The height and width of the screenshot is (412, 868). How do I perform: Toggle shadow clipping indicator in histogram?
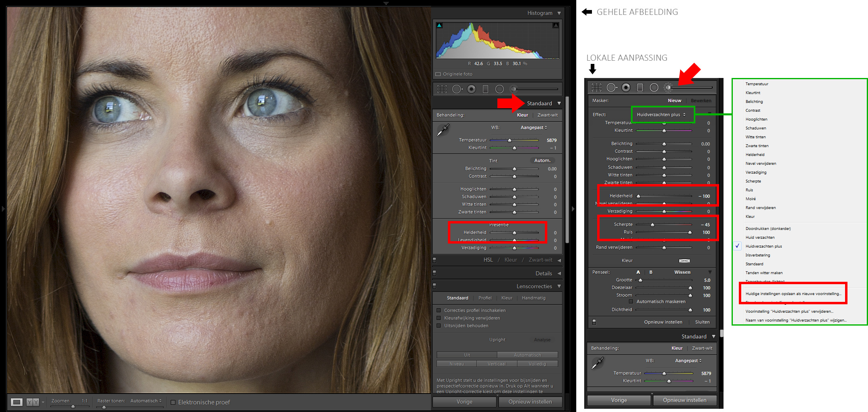(439, 25)
